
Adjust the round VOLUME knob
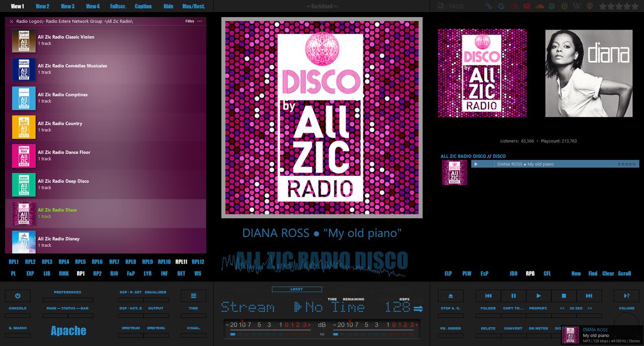626,324
